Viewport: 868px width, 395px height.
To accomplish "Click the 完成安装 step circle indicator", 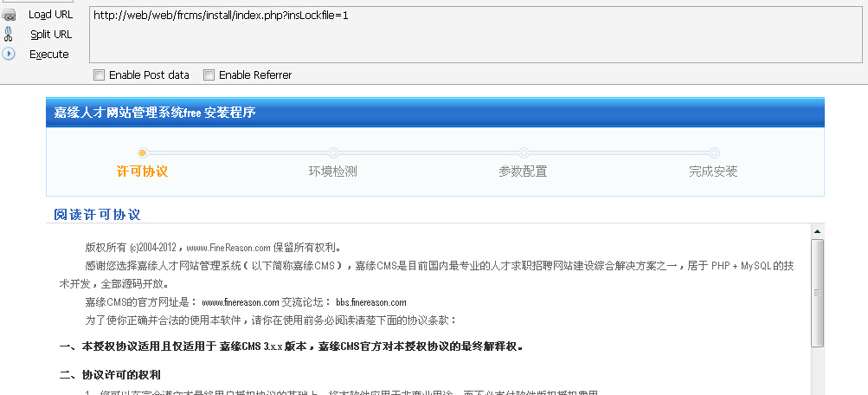I will [x=714, y=152].
